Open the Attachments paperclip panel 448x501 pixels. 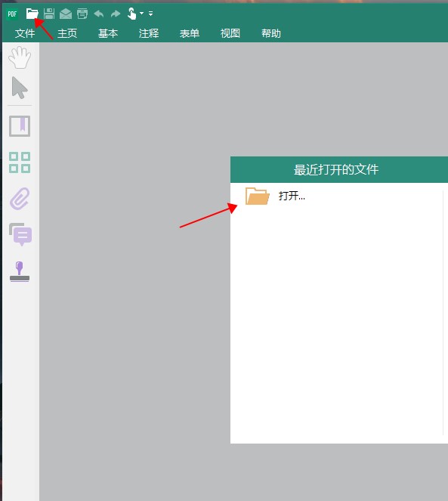pos(20,199)
